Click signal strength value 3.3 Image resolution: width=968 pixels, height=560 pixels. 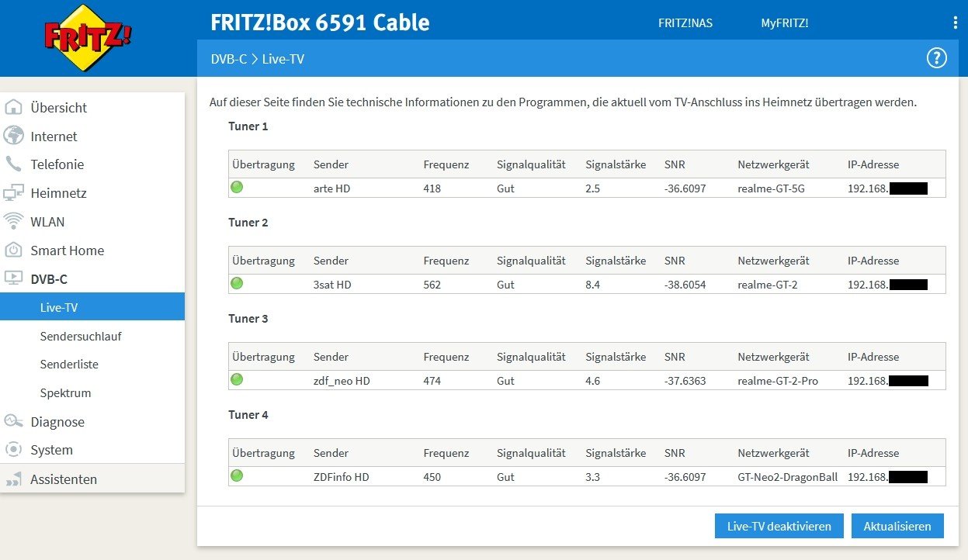594,477
